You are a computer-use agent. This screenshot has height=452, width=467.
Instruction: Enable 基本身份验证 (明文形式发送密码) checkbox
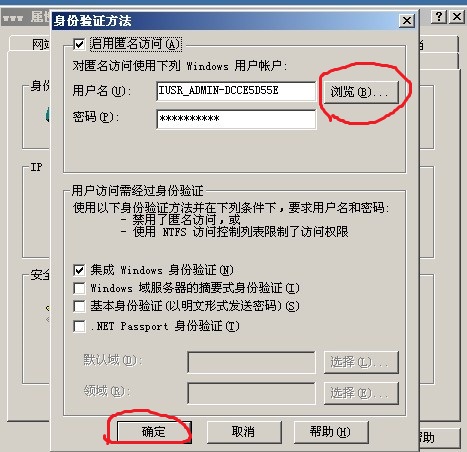click(x=79, y=306)
